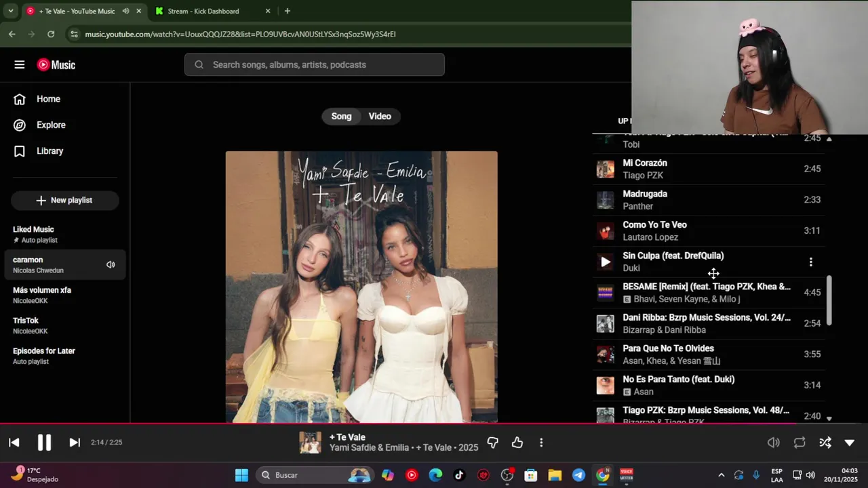The image size is (868, 488).
Task: Select Mi Corazón in the queue
Action: pos(709,169)
